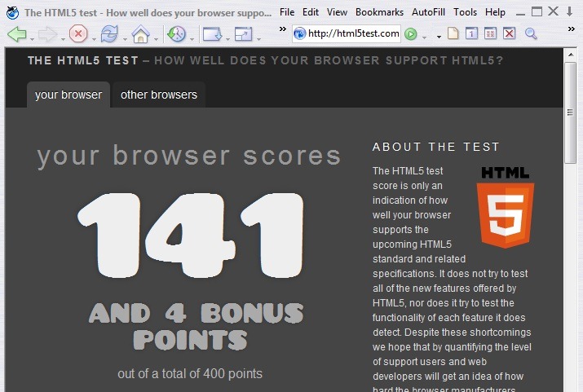The image size is (583, 392).
Task: Click the vertical scrollbar thumb
Action: pos(570,112)
